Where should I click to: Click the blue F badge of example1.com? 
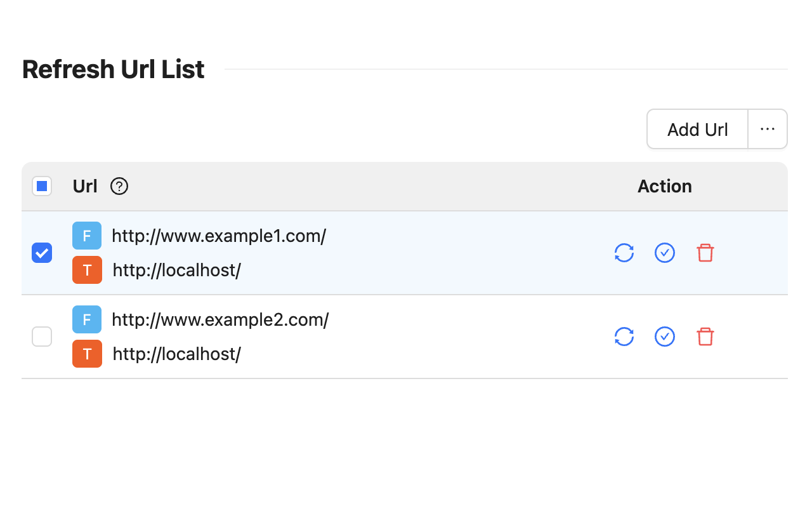[x=87, y=236]
